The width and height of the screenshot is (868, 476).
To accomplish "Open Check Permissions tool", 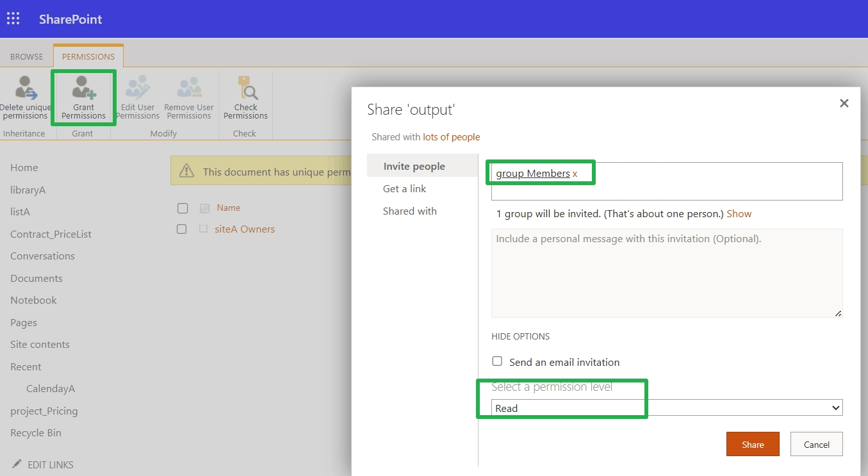I will (x=245, y=96).
